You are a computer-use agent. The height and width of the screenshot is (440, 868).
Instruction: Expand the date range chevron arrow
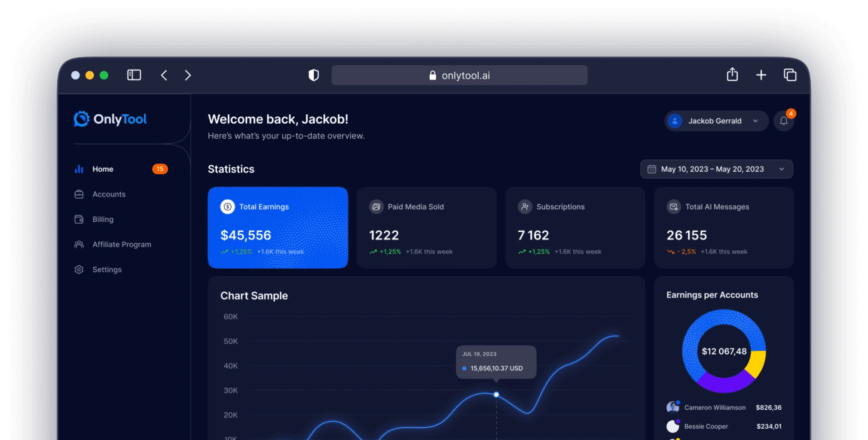coord(782,169)
